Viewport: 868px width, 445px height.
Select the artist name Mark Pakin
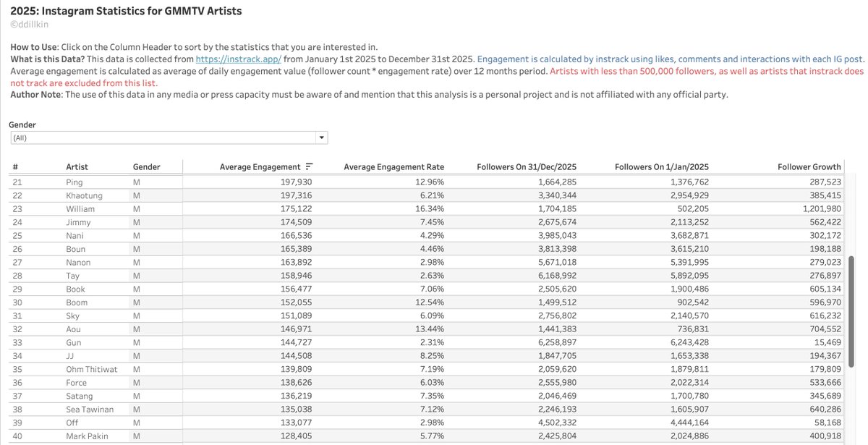(x=86, y=436)
